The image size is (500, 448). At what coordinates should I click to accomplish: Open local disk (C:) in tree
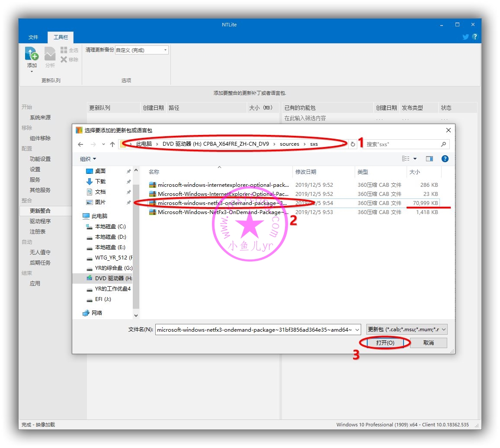110,227
